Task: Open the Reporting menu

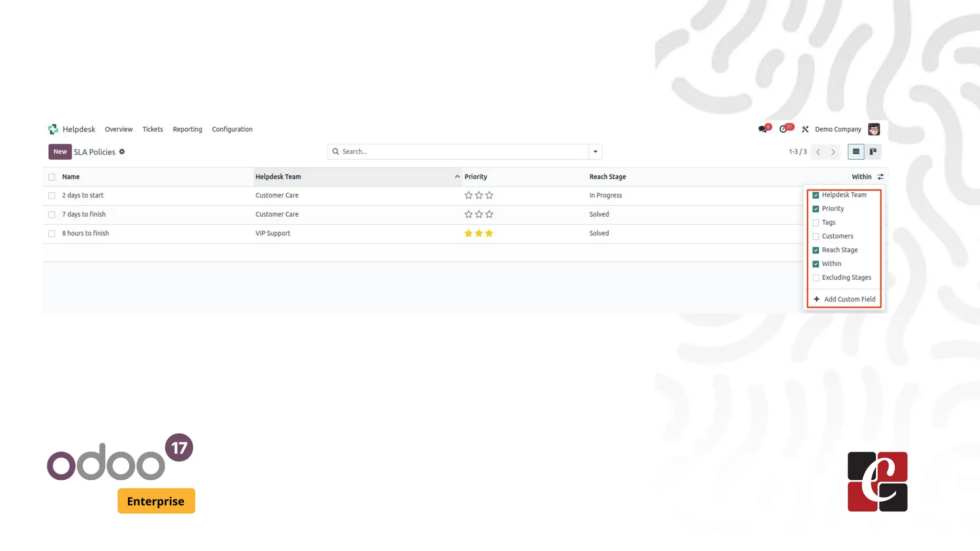Action: pyautogui.click(x=187, y=129)
